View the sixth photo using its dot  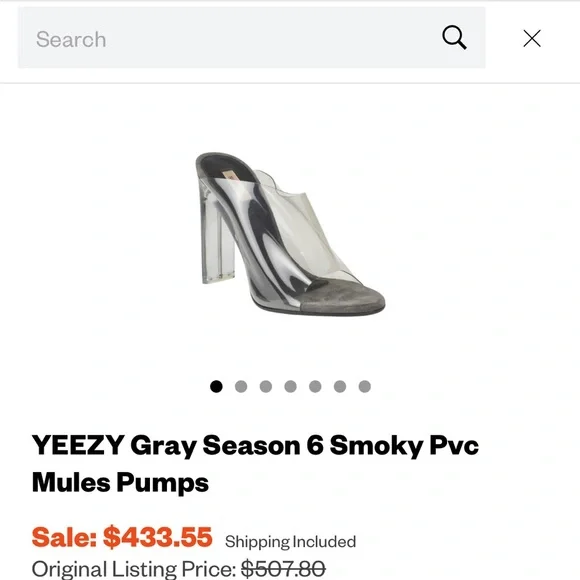click(340, 387)
